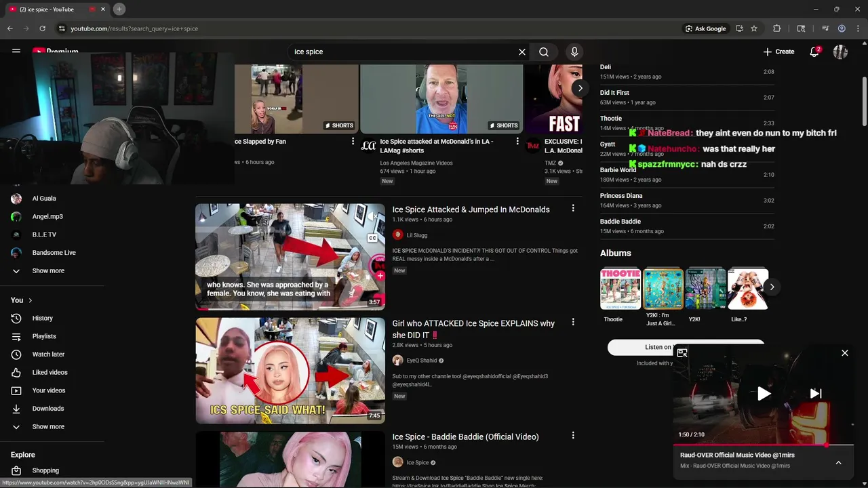Start voice search with microphone
Screen dimensions: 868x488
(x=574, y=52)
